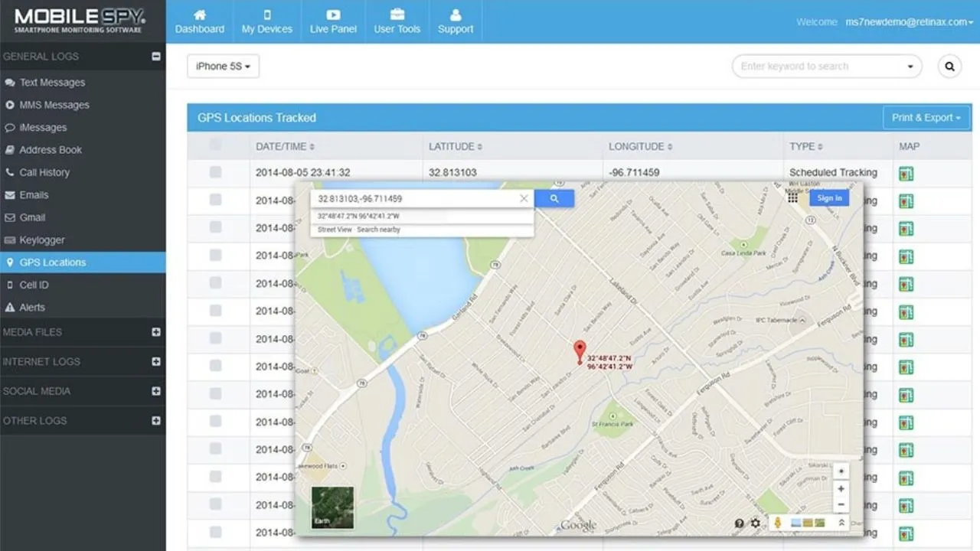
Task: Sort table by Latitude column
Action: click(456, 146)
